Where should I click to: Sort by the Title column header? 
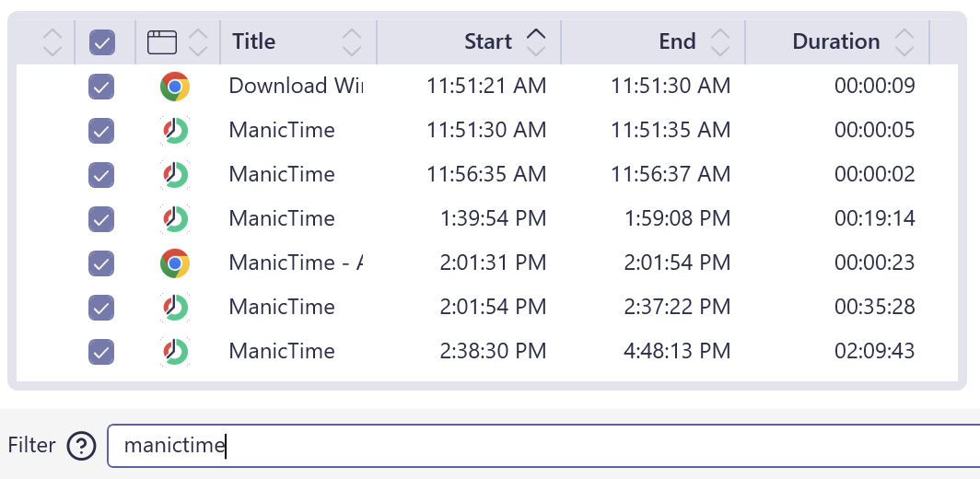tap(254, 41)
